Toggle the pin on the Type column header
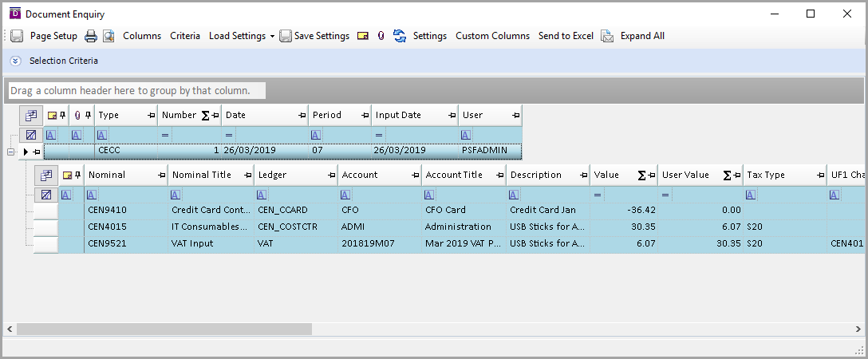This screenshot has width=868, height=359. point(150,115)
